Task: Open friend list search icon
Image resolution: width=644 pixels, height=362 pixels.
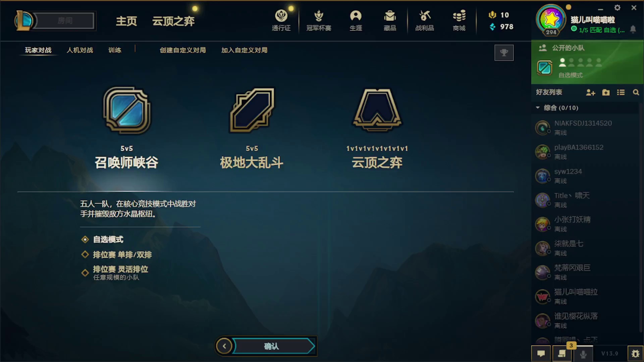Action: (636, 93)
